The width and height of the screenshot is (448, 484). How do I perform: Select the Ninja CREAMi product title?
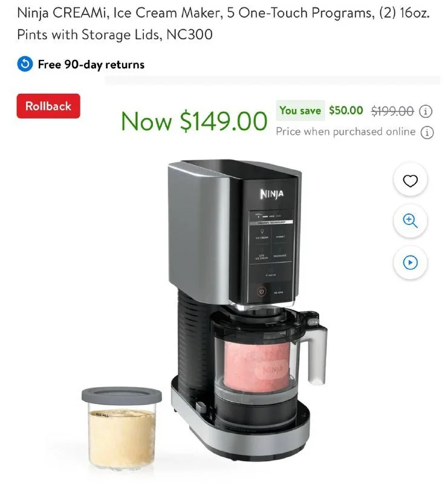(223, 24)
